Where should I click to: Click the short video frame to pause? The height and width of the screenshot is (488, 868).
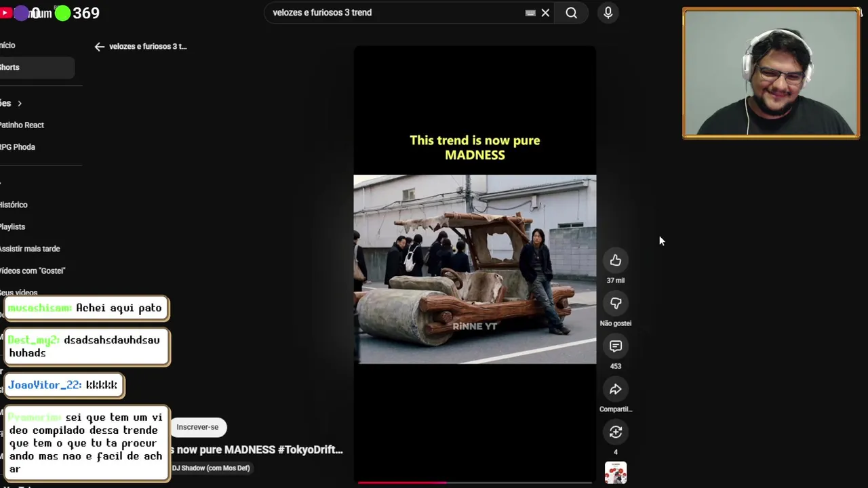(x=475, y=264)
